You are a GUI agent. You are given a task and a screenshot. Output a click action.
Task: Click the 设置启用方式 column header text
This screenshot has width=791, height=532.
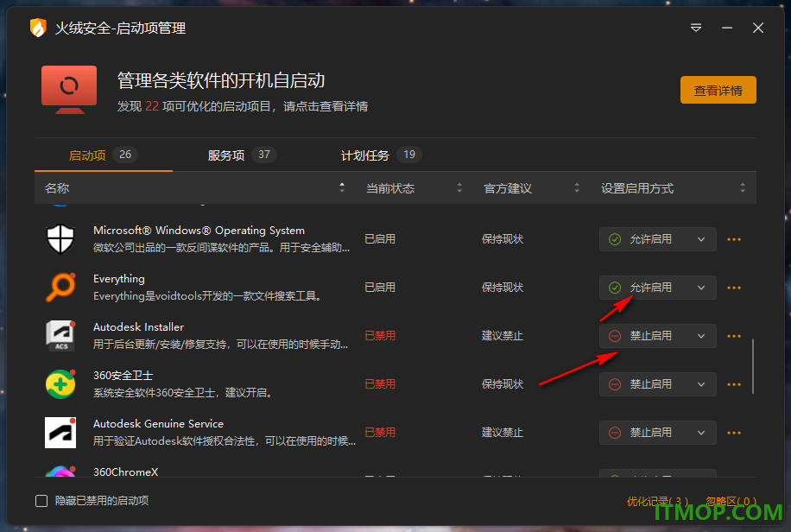coord(637,188)
